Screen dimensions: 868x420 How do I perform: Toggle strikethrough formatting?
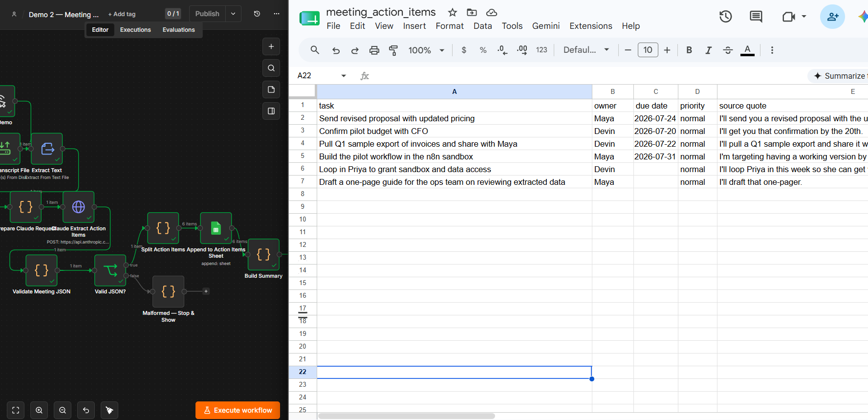click(728, 50)
